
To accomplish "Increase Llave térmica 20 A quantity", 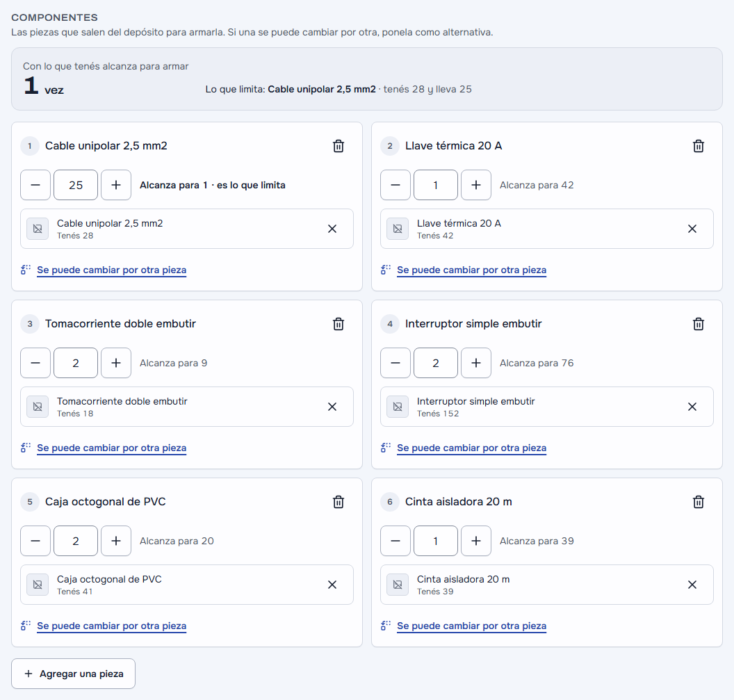I will point(476,185).
